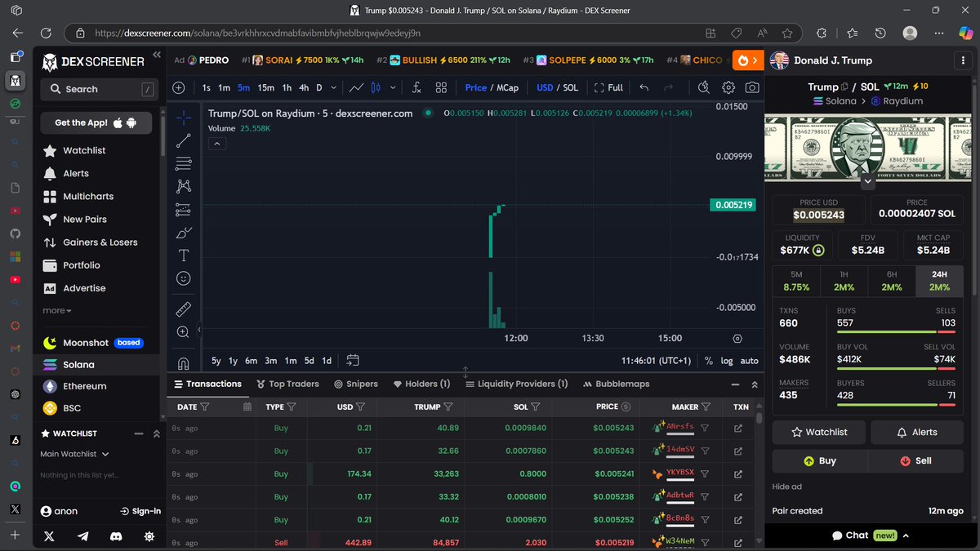Screen dimensions: 980x551
Task: Add a symbol with the plus icon
Action: point(179,87)
